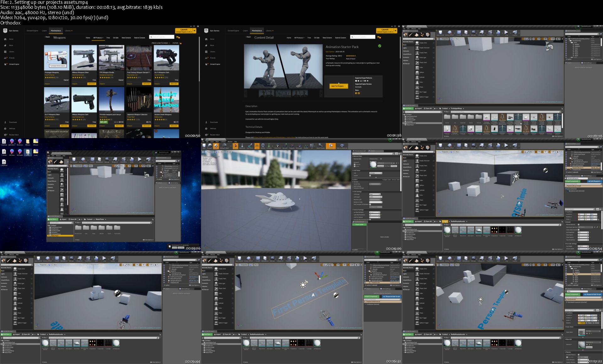Select Landscape mode in the 00:02:28 Modes panel

pos(416,35)
